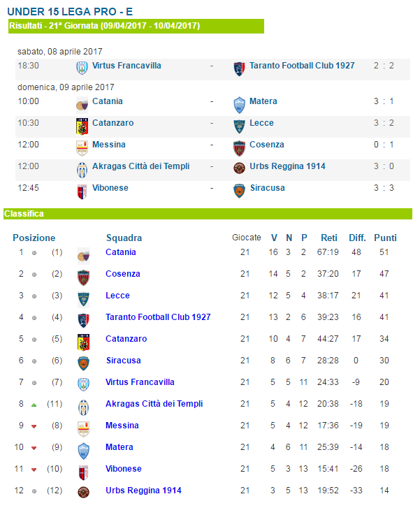
Task: Click the Classifica section bar
Action: (208, 214)
